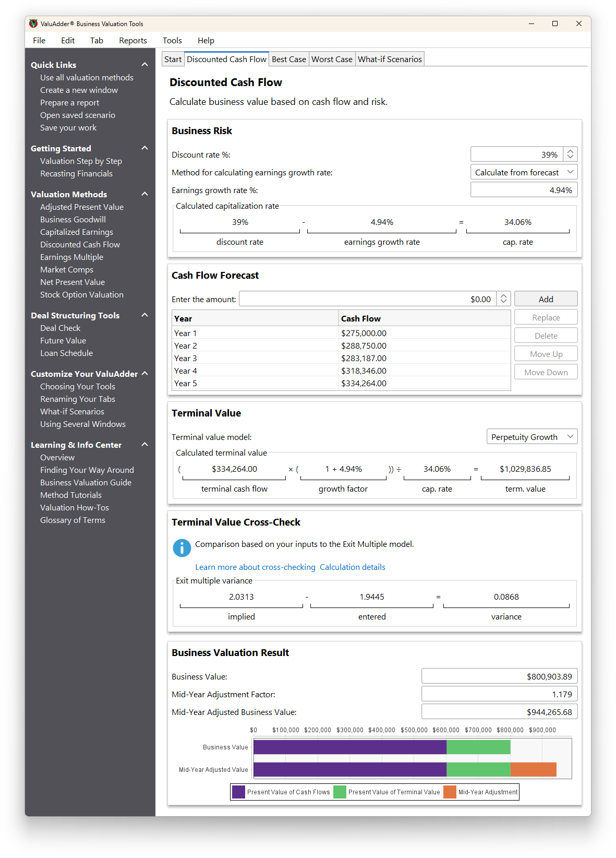The height and width of the screenshot is (858, 616).
Task: Open the Tools menu
Action: tap(172, 41)
